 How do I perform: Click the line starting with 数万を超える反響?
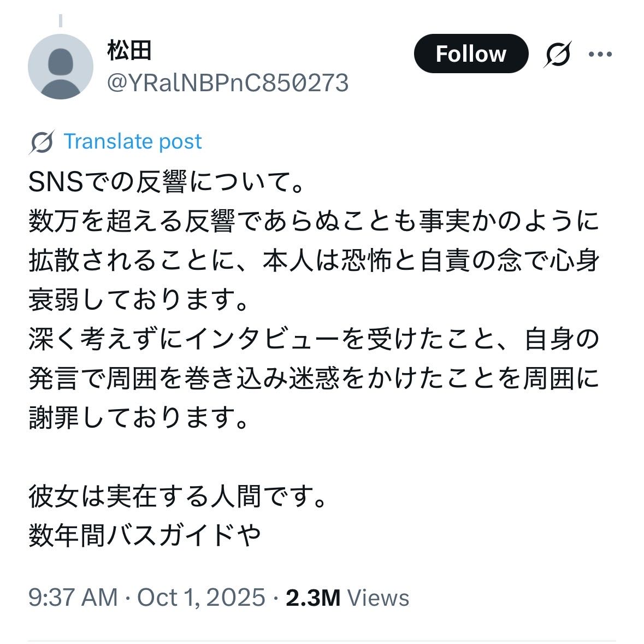coord(314,222)
